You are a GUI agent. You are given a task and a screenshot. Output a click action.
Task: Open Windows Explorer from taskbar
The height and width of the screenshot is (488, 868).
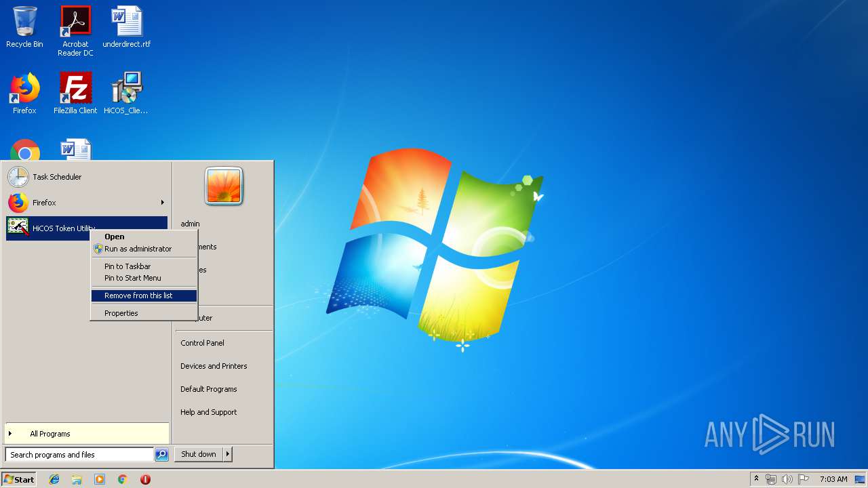(77, 479)
